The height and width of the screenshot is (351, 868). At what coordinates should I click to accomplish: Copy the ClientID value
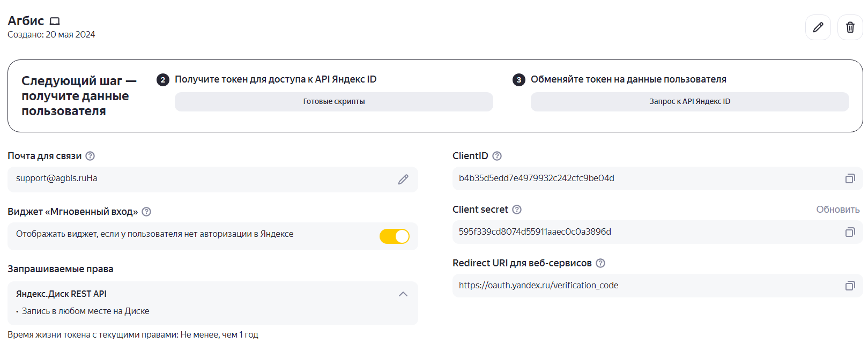coord(850,178)
